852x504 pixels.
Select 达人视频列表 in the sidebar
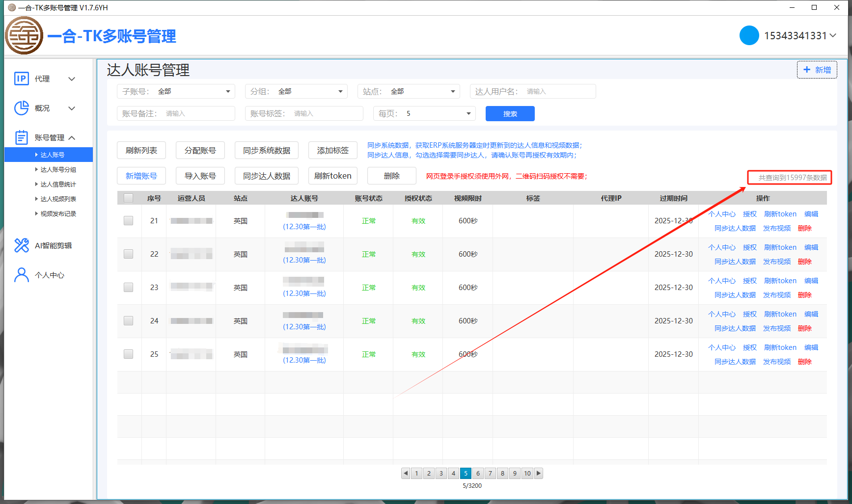(x=58, y=199)
